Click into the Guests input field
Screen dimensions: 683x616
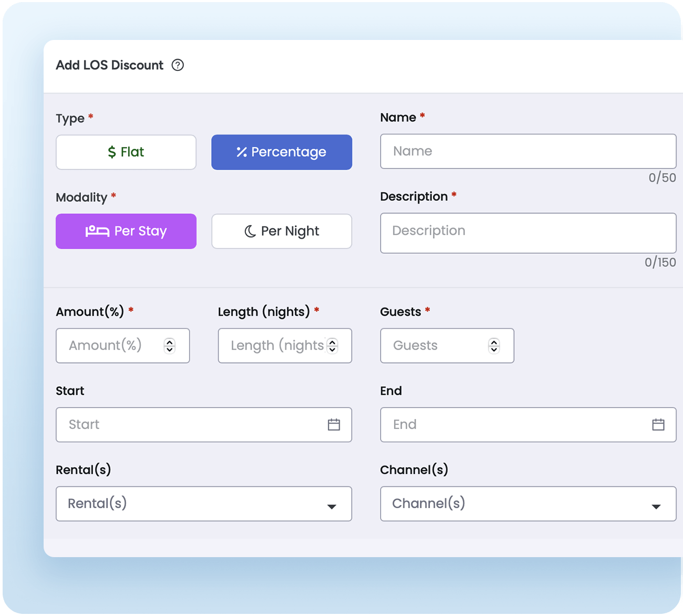pos(433,346)
